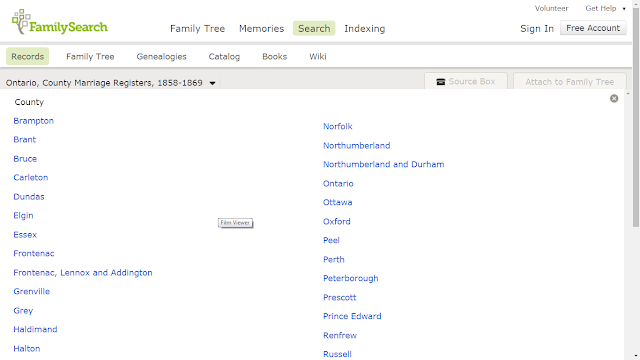Select Grenville county
The height and width of the screenshot is (360, 640).
(31, 291)
